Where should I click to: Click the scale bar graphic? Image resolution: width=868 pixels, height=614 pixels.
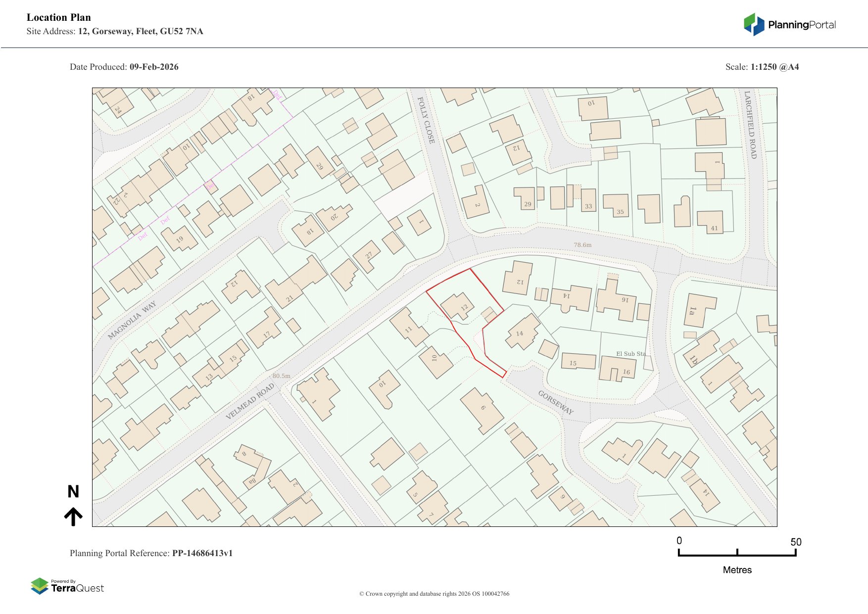click(x=737, y=553)
